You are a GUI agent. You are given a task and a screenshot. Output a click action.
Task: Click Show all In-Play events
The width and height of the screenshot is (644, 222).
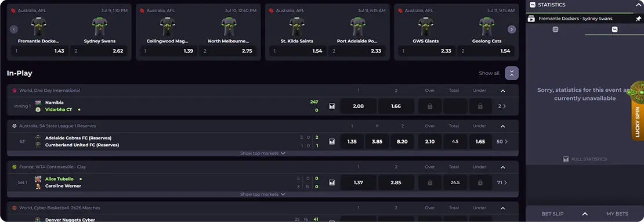point(489,73)
